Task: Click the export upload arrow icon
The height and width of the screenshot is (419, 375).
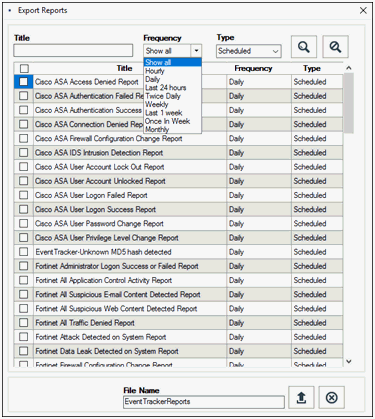Action: [x=301, y=397]
